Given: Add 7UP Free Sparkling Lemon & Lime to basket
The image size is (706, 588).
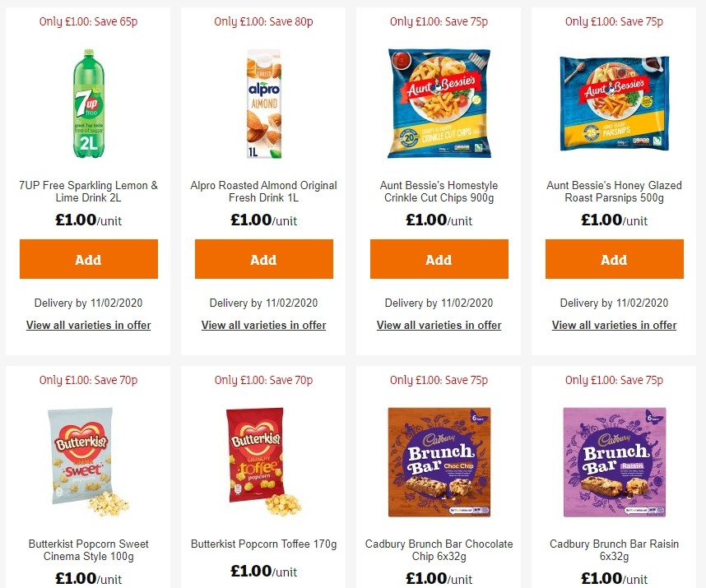Looking at the screenshot, I should click(x=88, y=259).
